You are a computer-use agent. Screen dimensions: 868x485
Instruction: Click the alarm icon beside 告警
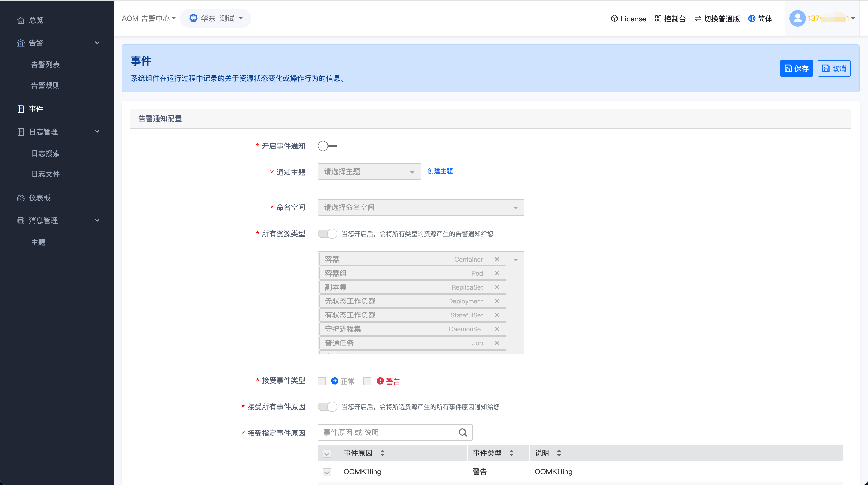coord(21,43)
